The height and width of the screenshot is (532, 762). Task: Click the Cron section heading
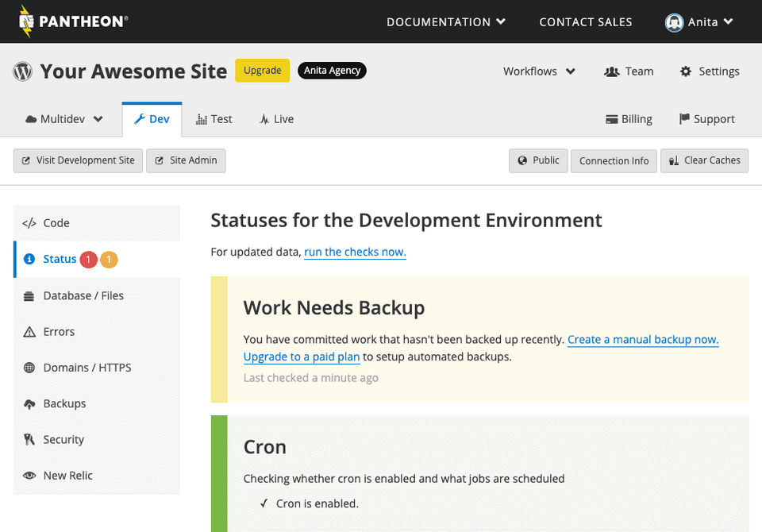pos(265,447)
